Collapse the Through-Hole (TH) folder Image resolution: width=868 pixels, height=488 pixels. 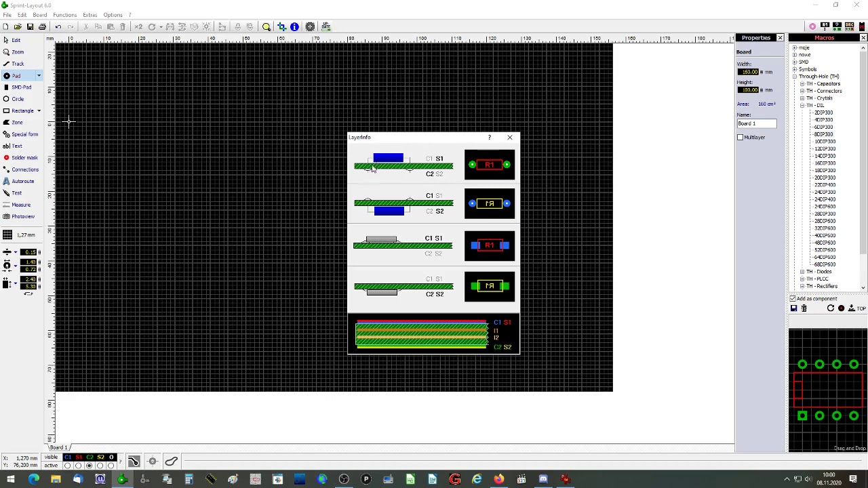pos(795,77)
